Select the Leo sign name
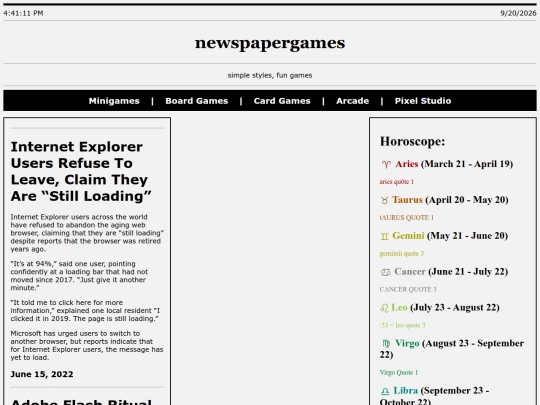Screen dimensions: 540x405 click(x=399, y=307)
